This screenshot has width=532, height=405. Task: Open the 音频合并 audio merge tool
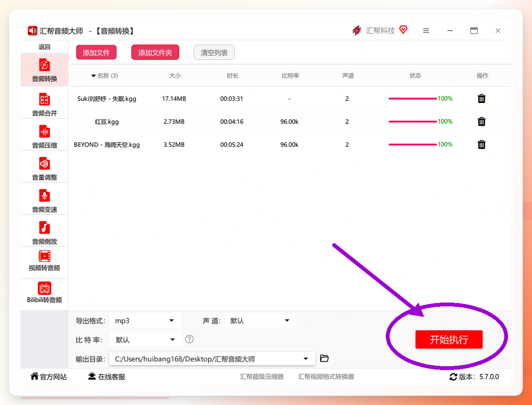tap(45, 104)
